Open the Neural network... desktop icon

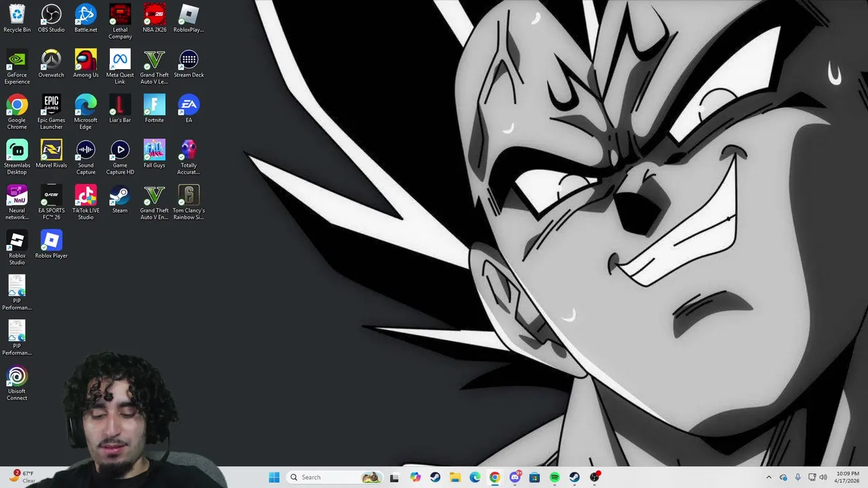point(17,203)
